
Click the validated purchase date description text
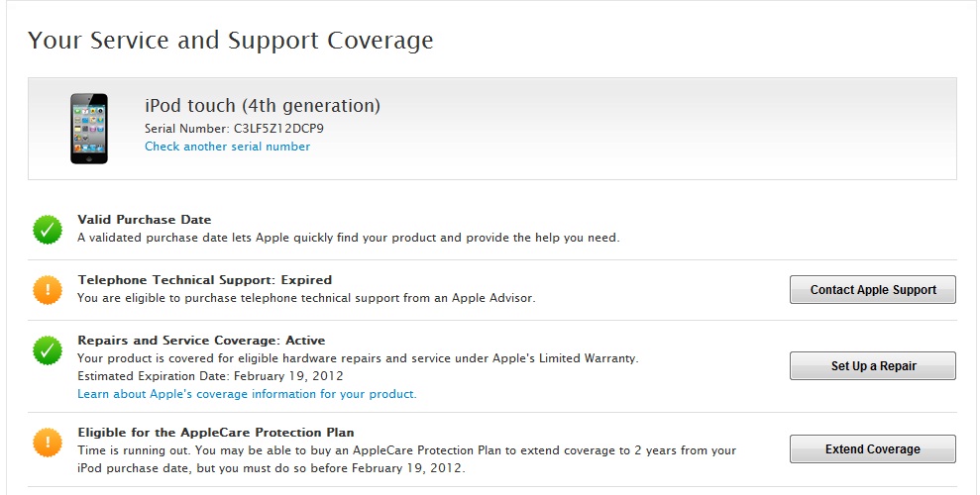point(348,238)
